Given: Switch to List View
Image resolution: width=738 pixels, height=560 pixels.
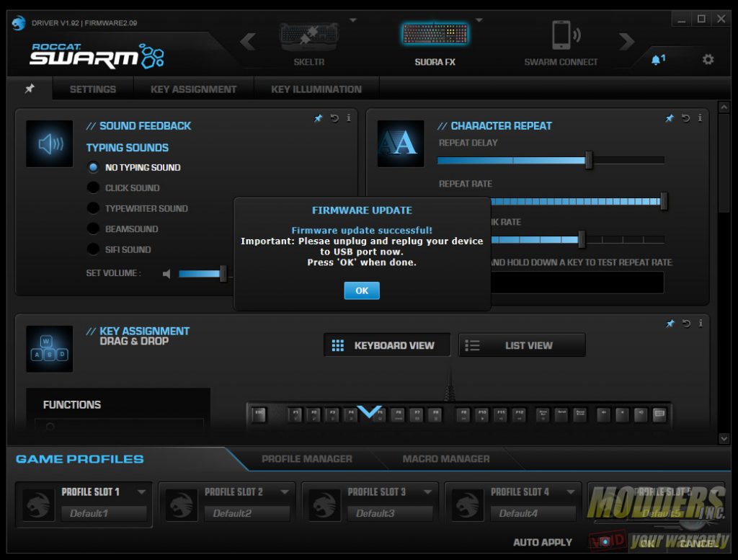Looking at the screenshot, I should pyautogui.click(x=522, y=345).
